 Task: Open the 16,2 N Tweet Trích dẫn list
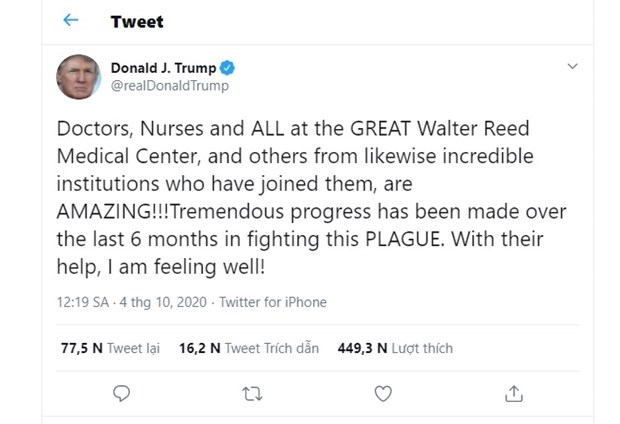[249, 348]
